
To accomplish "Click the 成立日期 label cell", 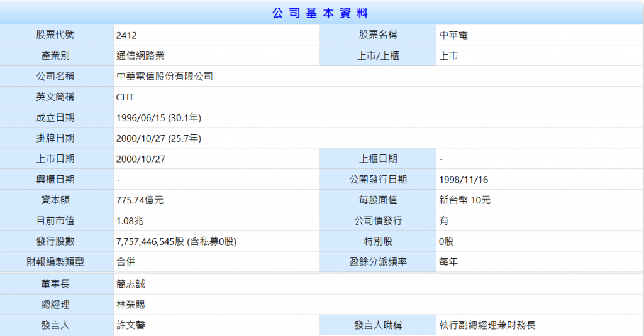I will 57,117.
